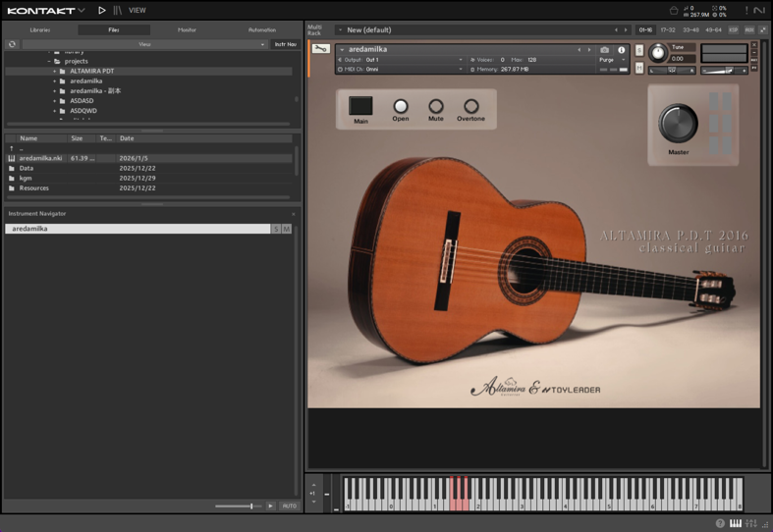Image resolution: width=773 pixels, height=532 pixels.
Task: Click the PV button on instrument edge
Action: coord(753,68)
